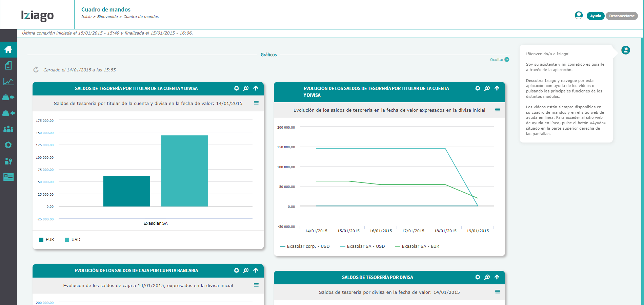Screen dimensions: 644x305
Task: Open hamburger menu on Saldos por divisa chart
Action: (498, 291)
